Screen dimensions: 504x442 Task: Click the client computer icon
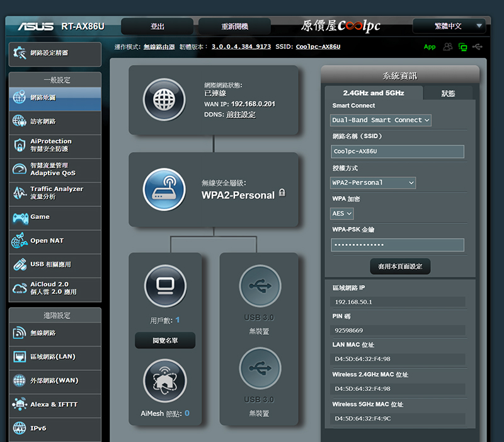[165, 286]
